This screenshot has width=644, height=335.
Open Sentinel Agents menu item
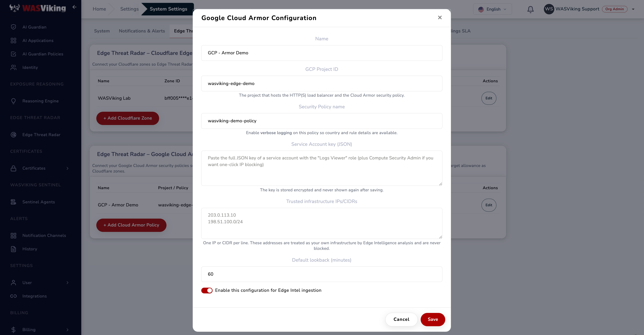[39, 202]
